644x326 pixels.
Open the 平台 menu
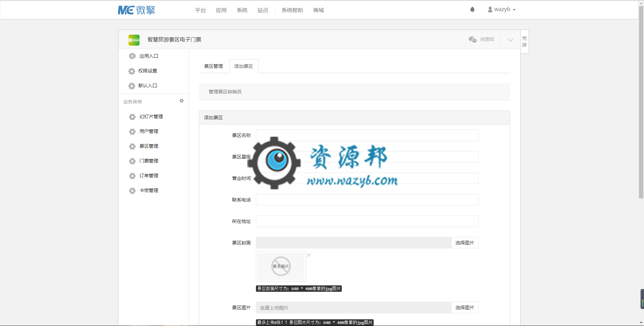coord(201,10)
